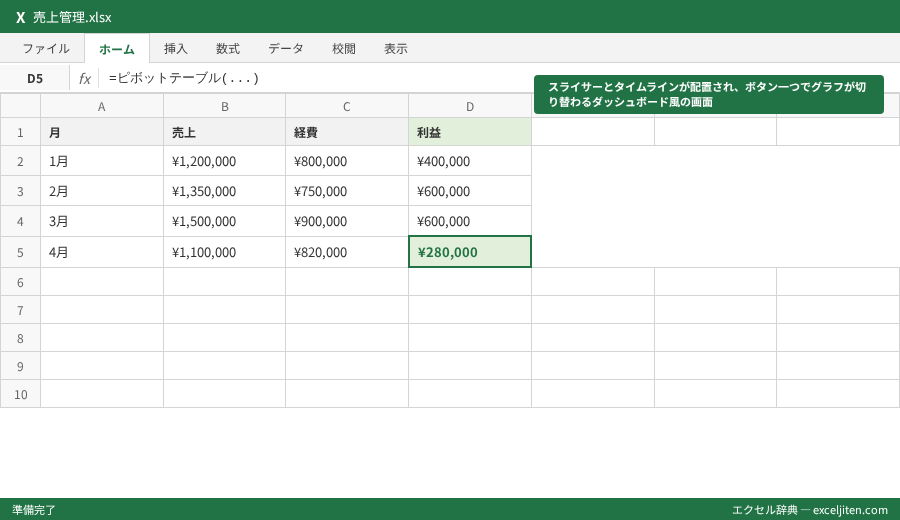Image resolution: width=900 pixels, height=520 pixels.
Task: Select row 6 header
Action: 20,282
